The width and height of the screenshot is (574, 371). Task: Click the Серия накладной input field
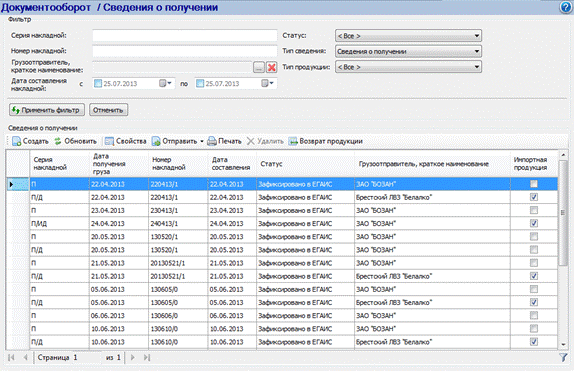(184, 36)
